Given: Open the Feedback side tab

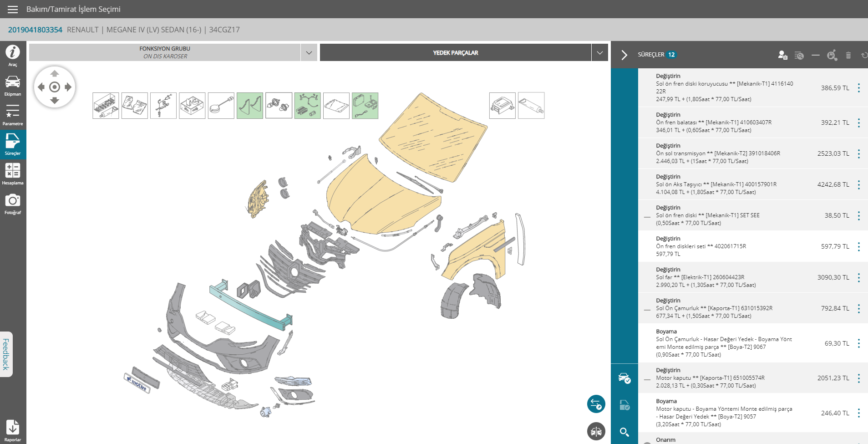Looking at the screenshot, I should 6,354.
